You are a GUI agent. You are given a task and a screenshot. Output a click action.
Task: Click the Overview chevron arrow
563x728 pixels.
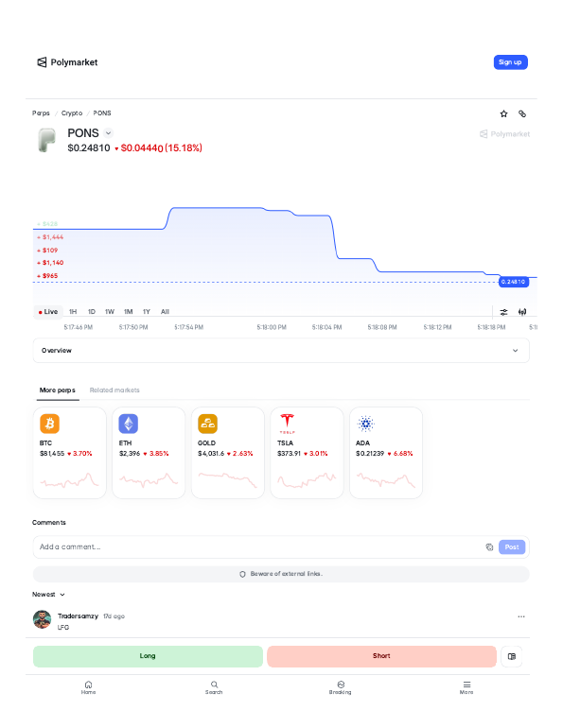(x=515, y=351)
